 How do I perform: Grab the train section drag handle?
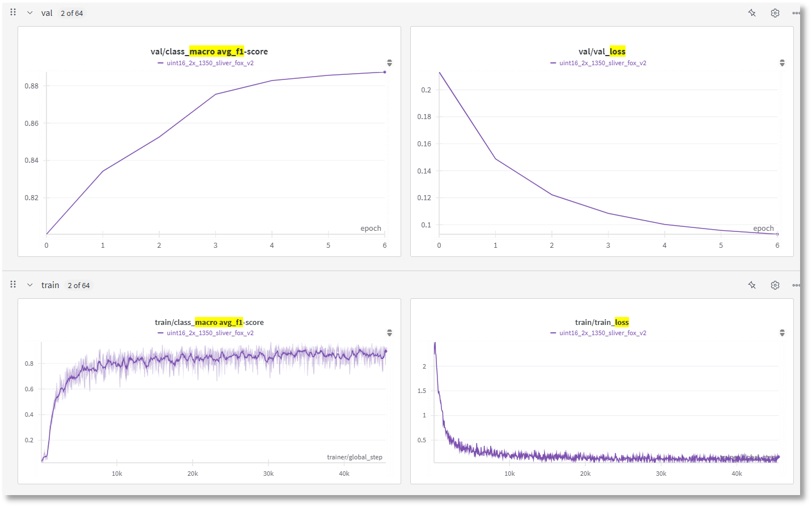(13, 285)
